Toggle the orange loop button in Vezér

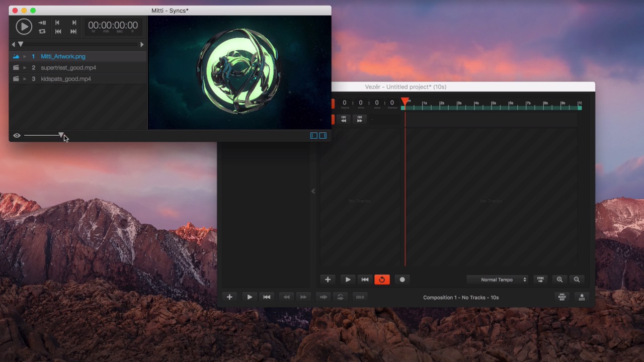[382, 280]
